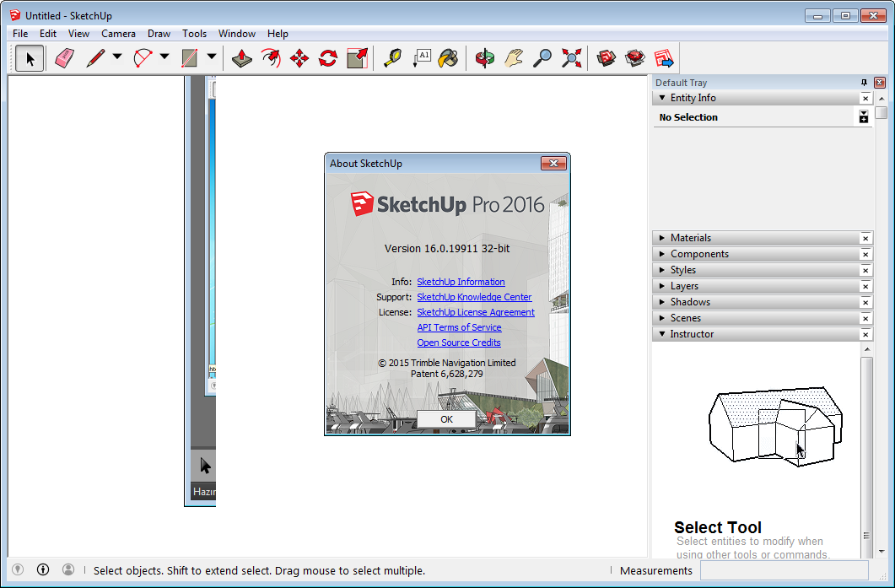
Task: Click the Measurements input box
Action: (x=784, y=570)
